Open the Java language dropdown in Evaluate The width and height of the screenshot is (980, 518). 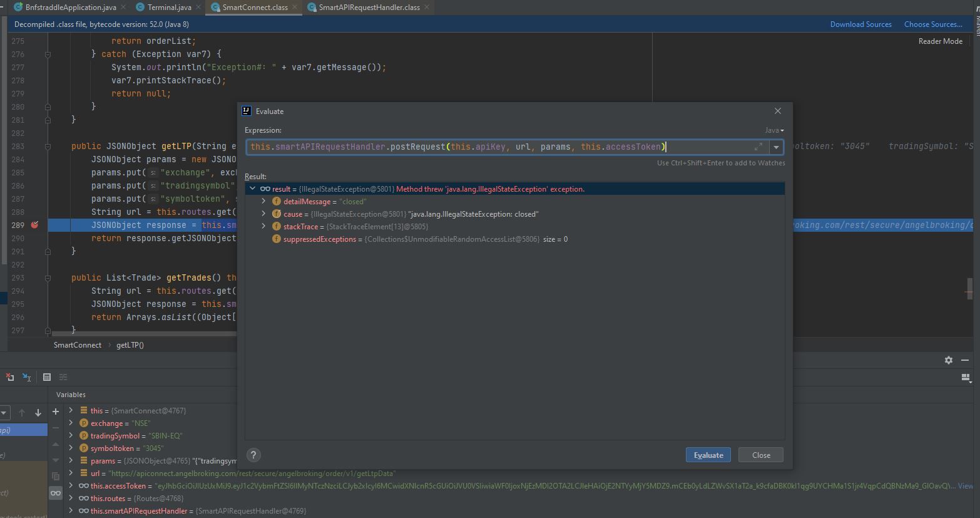coord(774,130)
